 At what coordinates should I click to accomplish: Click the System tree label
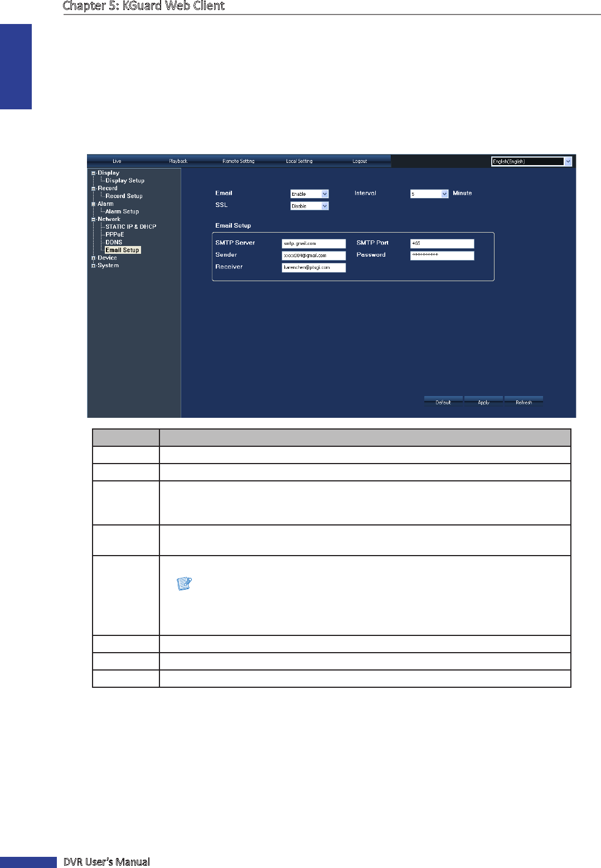tap(108, 266)
